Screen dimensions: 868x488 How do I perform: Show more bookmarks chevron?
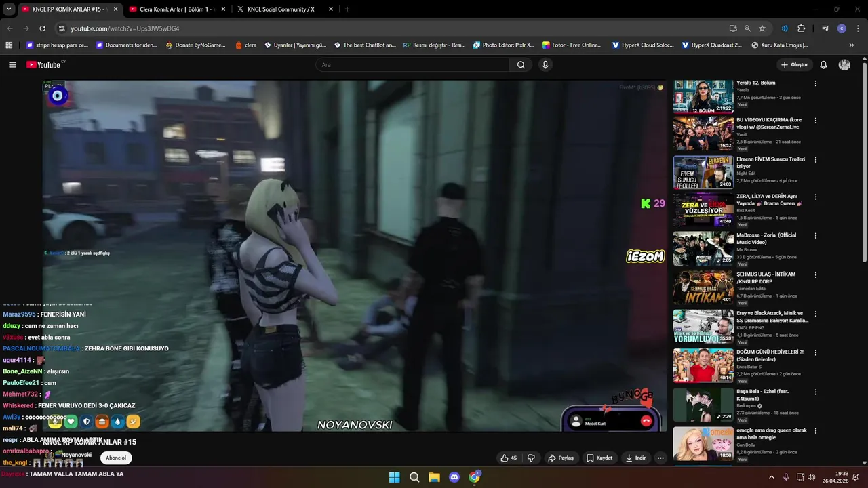click(x=852, y=45)
